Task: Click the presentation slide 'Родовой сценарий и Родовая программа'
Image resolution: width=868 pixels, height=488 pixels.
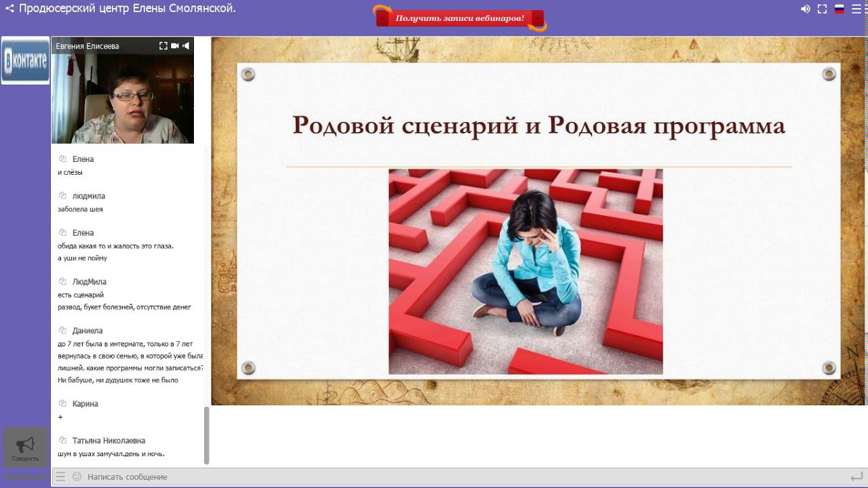Action: tap(538, 221)
